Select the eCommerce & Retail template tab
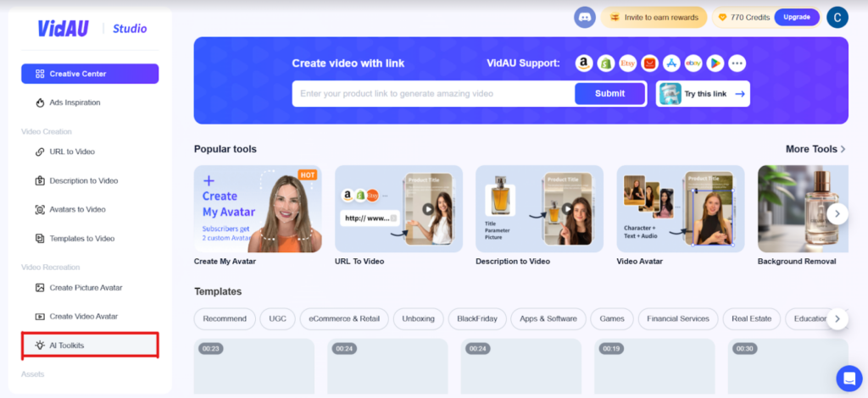 [x=344, y=319]
